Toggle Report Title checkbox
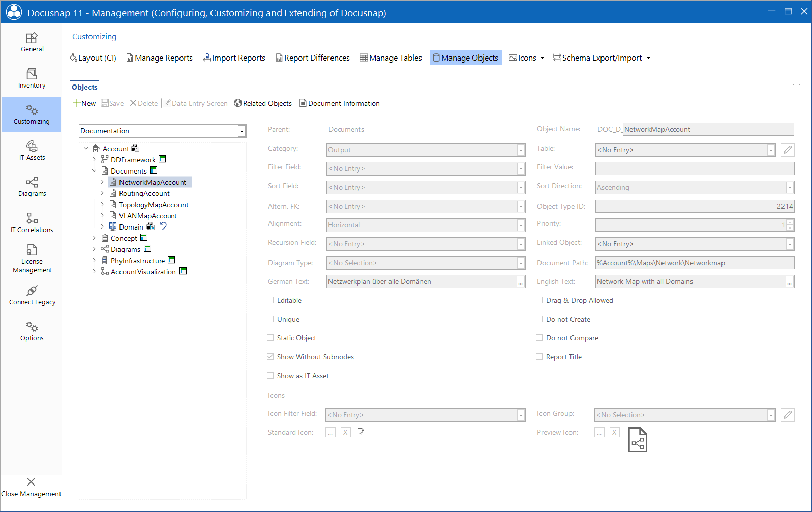 [x=539, y=357]
